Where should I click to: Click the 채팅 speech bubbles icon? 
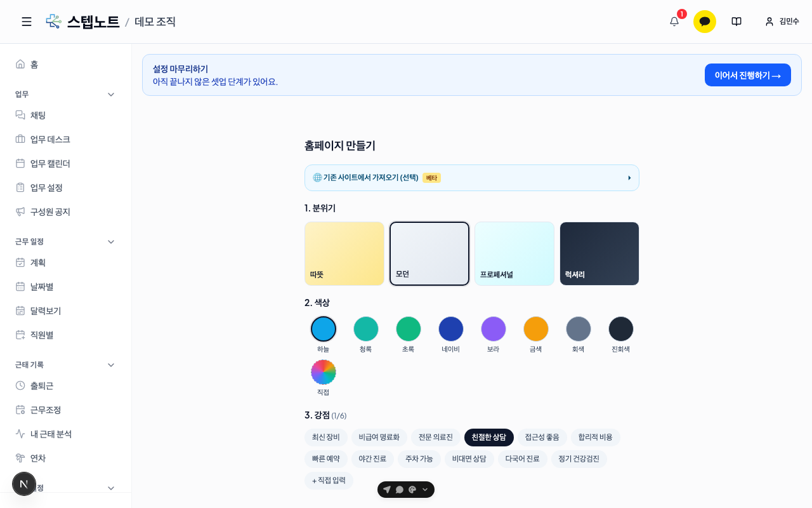[20, 115]
